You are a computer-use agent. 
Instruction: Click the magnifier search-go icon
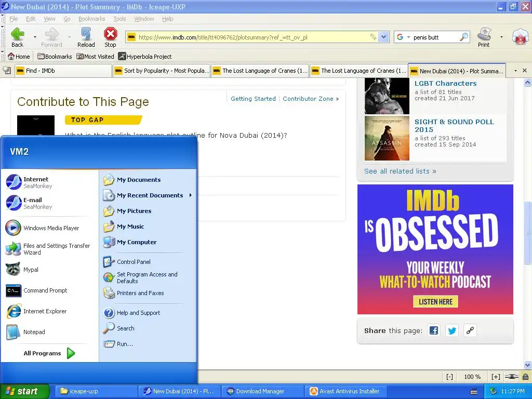coord(463,37)
